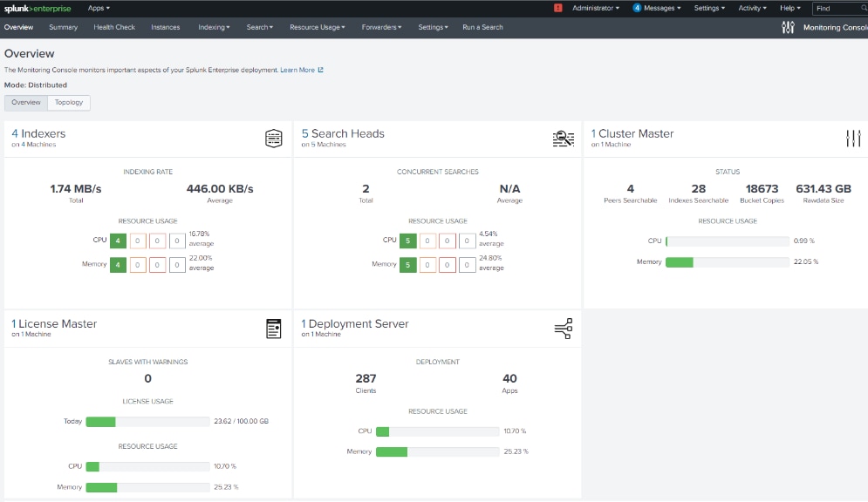Open the top-bar Settings dropdown
The image size is (868, 502).
click(709, 9)
